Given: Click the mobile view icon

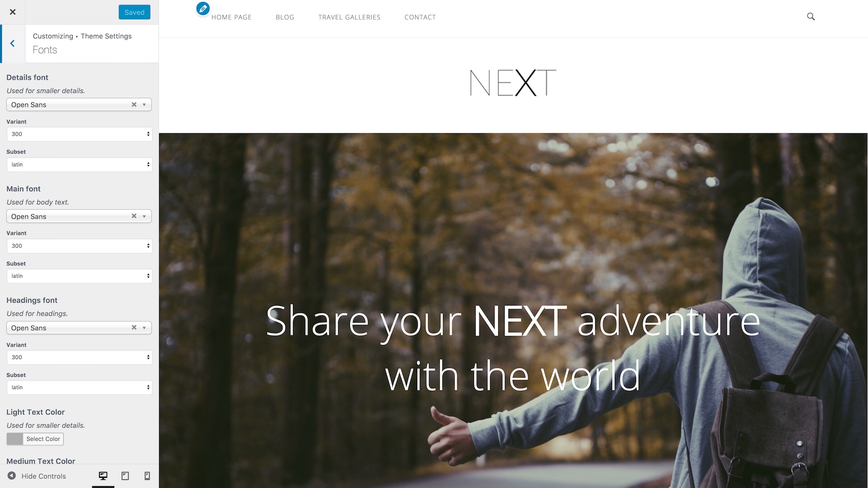Looking at the screenshot, I should 146,476.
